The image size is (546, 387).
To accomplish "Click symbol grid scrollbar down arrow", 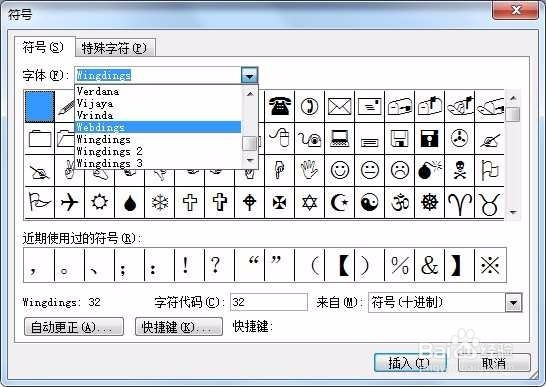I will 513,212.
